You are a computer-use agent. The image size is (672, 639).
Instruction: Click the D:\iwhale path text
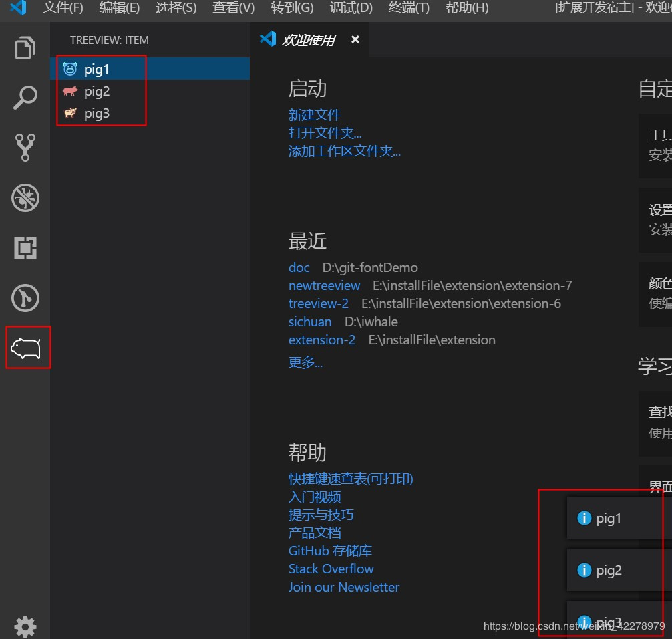pyautogui.click(x=371, y=322)
